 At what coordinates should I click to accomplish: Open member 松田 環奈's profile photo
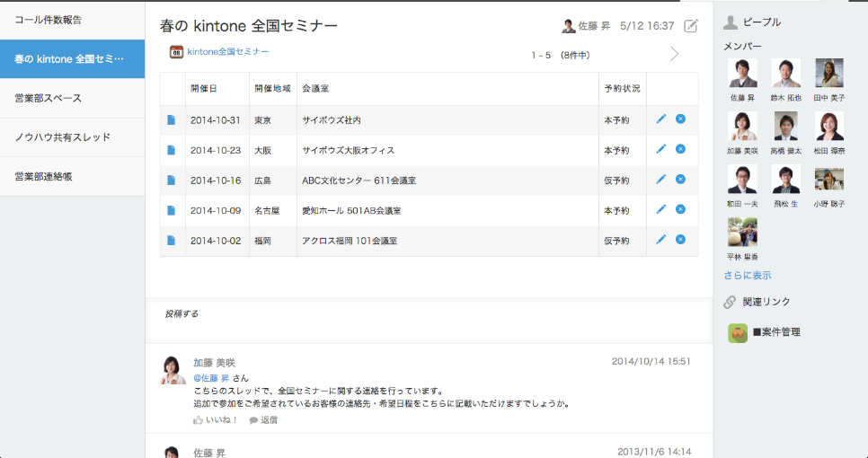pos(829,126)
